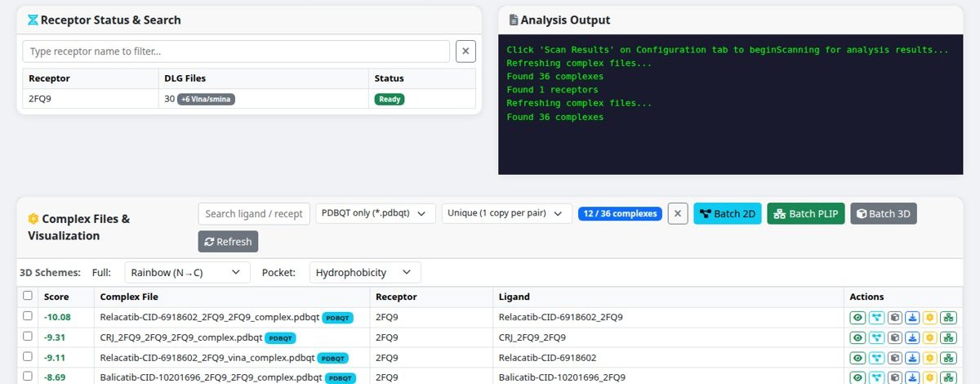Screen dimensions: 980x384
Task: Open 3D cube viewer for score -10.08
Action: point(894,318)
